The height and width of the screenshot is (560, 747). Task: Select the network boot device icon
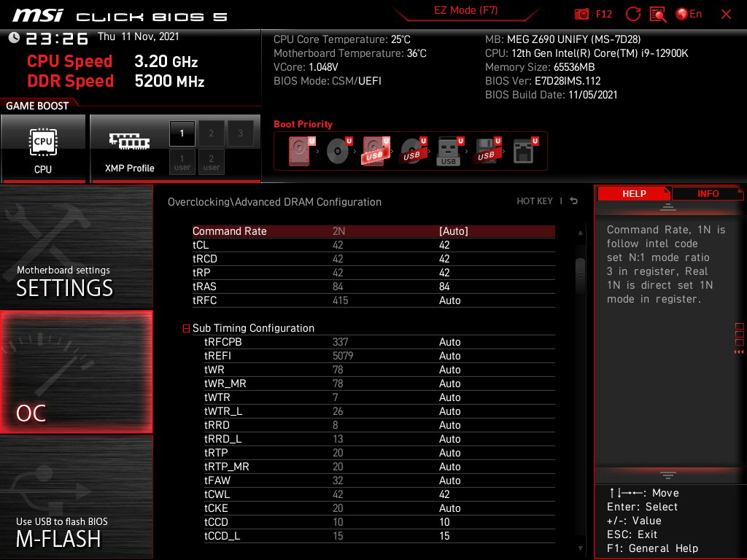coord(525,151)
